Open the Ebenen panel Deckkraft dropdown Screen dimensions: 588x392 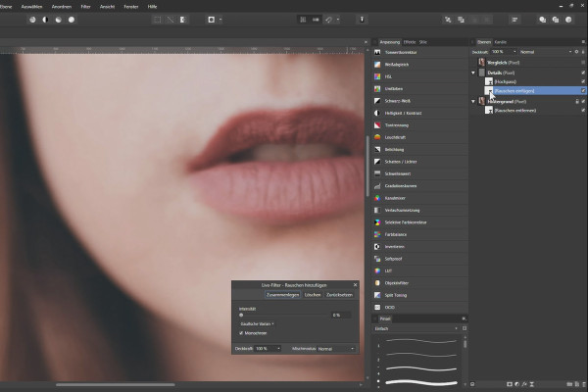pos(514,52)
